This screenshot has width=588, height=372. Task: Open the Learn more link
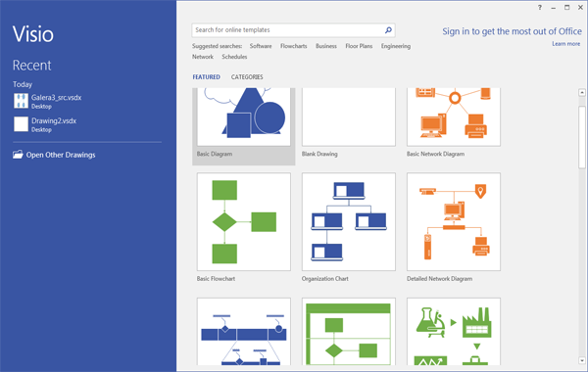point(565,44)
